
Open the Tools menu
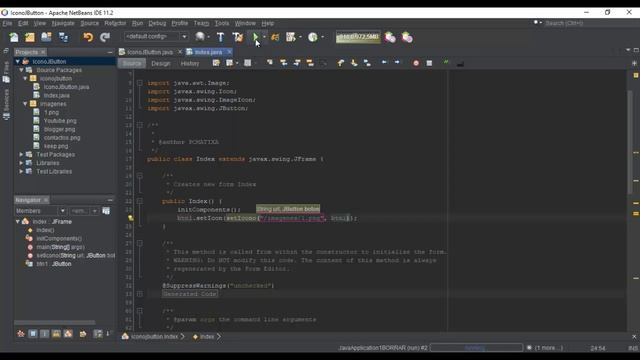[222, 23]
